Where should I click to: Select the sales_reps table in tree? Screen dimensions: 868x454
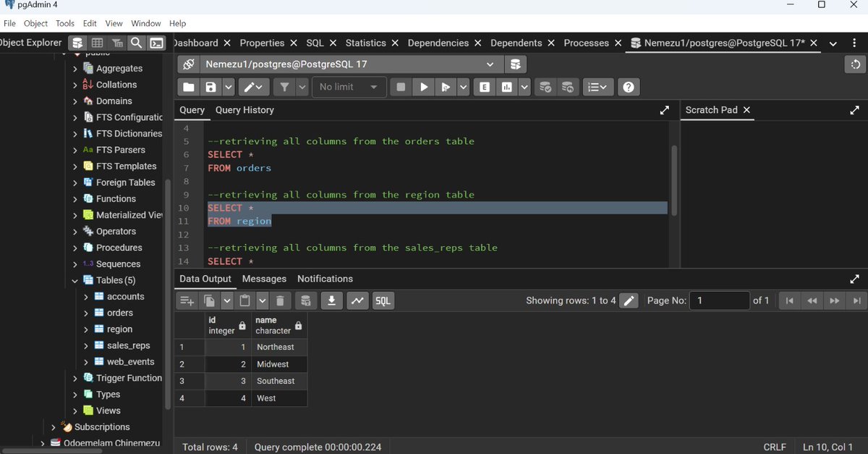click(x=129, y=345)
